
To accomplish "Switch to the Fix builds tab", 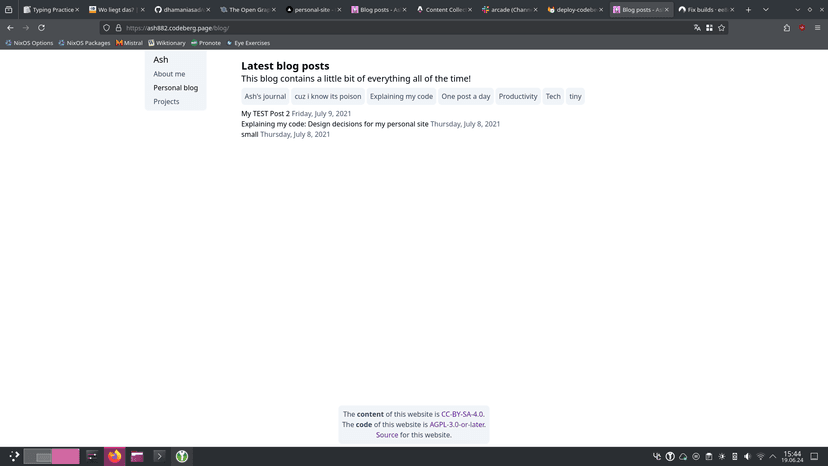I will 706,9.
